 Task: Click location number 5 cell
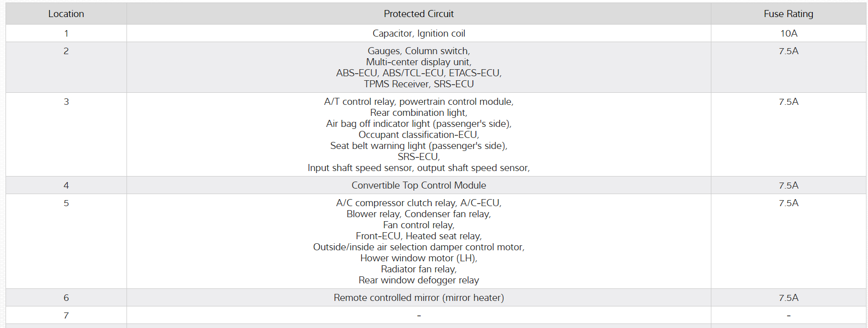click(66, 203)
